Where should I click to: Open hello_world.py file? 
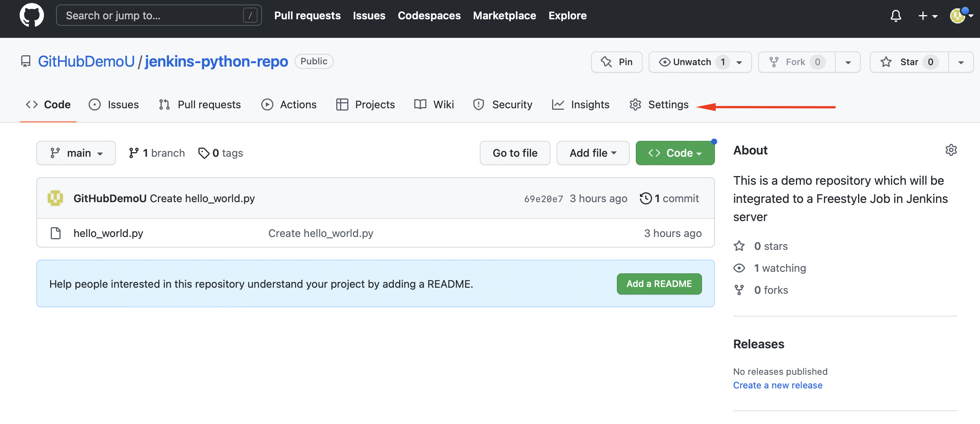tap(108, 233)
